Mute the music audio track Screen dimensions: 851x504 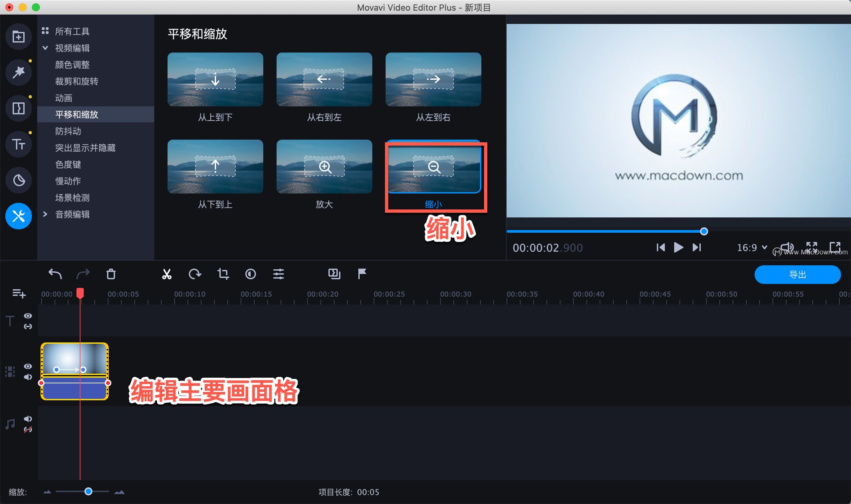pos(28,419)
